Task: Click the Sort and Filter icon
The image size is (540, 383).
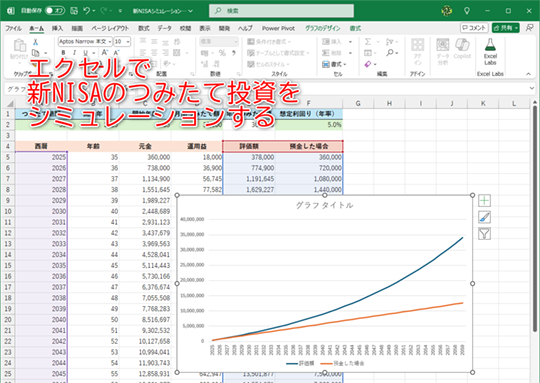Action: click(390, 42)
